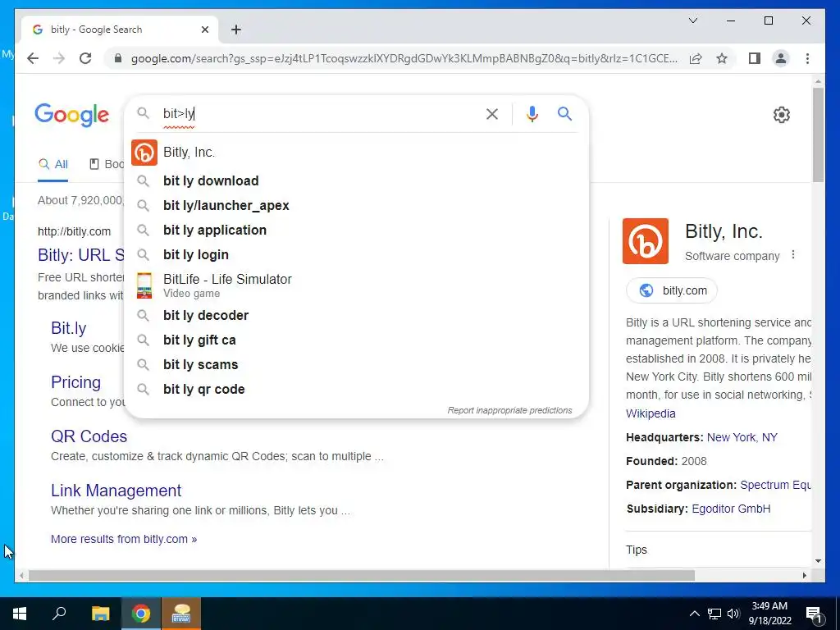Open the Bitly: URL Shortener result title
The image size is (840, 630).
[x=81, y=255]
